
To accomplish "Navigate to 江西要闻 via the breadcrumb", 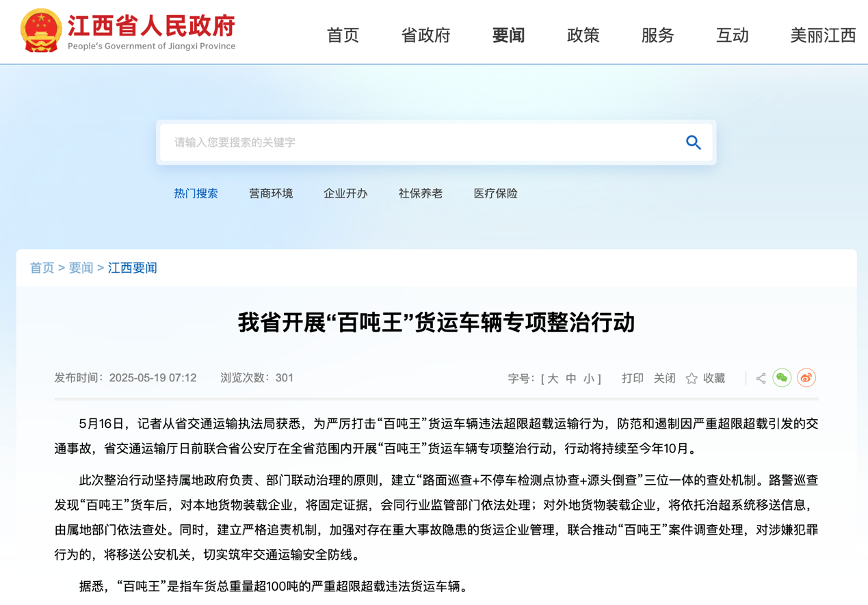I will [x=132, y=267].
